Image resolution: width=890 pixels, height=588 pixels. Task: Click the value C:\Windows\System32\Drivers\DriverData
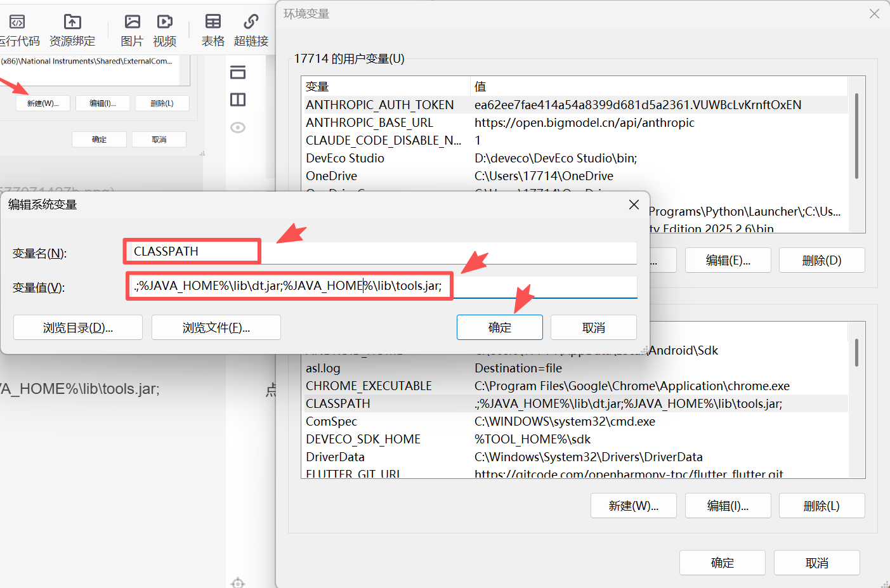pyautogui.click(x=589, y=457)
